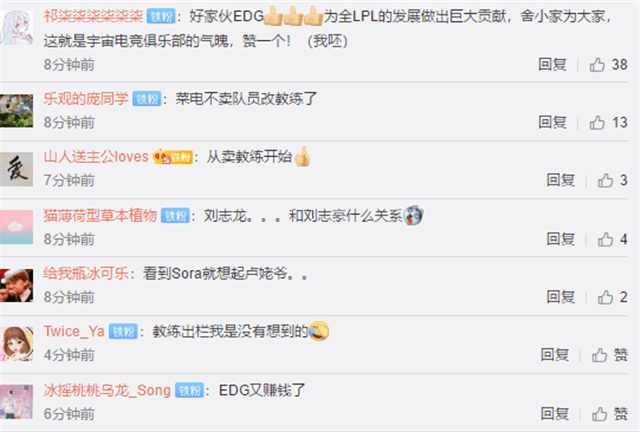Like the comment with 38 likes

(x=597, y=65)
